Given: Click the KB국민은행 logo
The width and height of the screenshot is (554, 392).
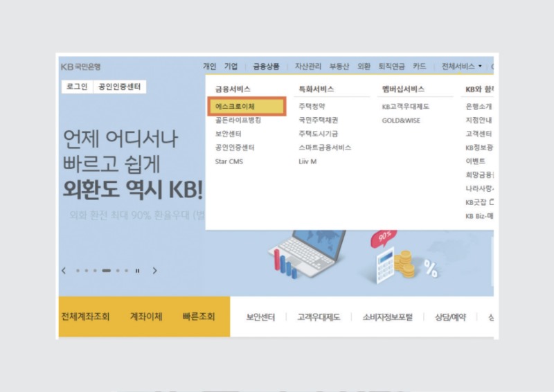Looking at the screenshot, I should (x=80, y=66).
